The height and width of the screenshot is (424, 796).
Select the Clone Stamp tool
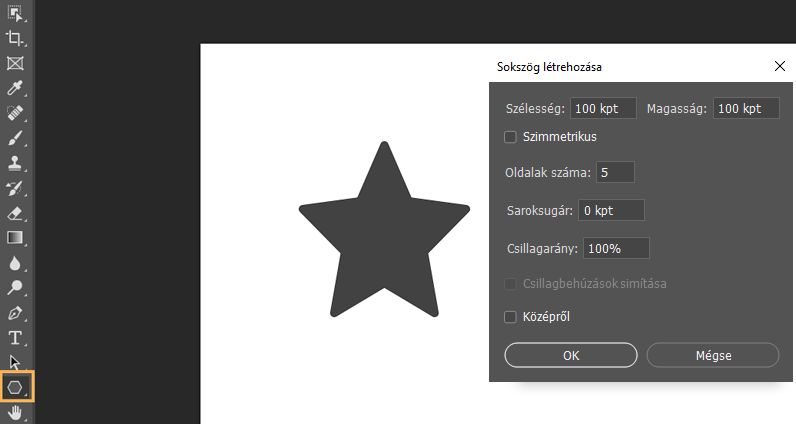click(x=15, y=163)
